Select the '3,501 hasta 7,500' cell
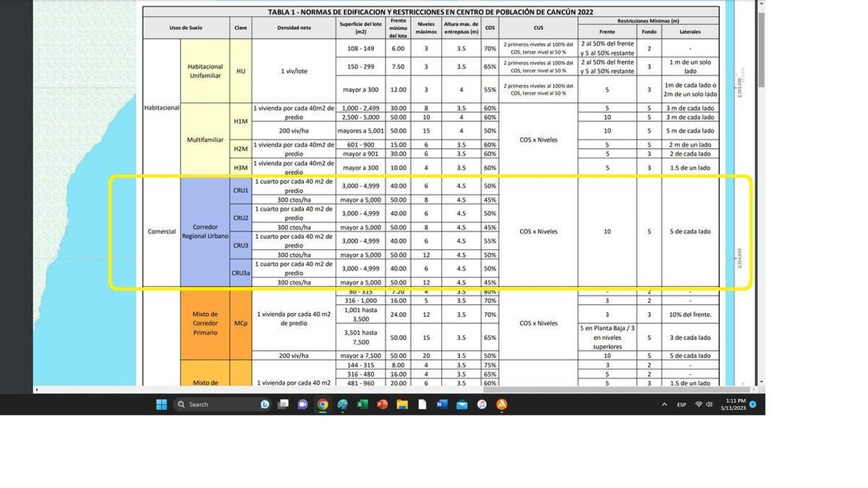Viewport: 868px width, 488px height. click(x=361, y=337)
